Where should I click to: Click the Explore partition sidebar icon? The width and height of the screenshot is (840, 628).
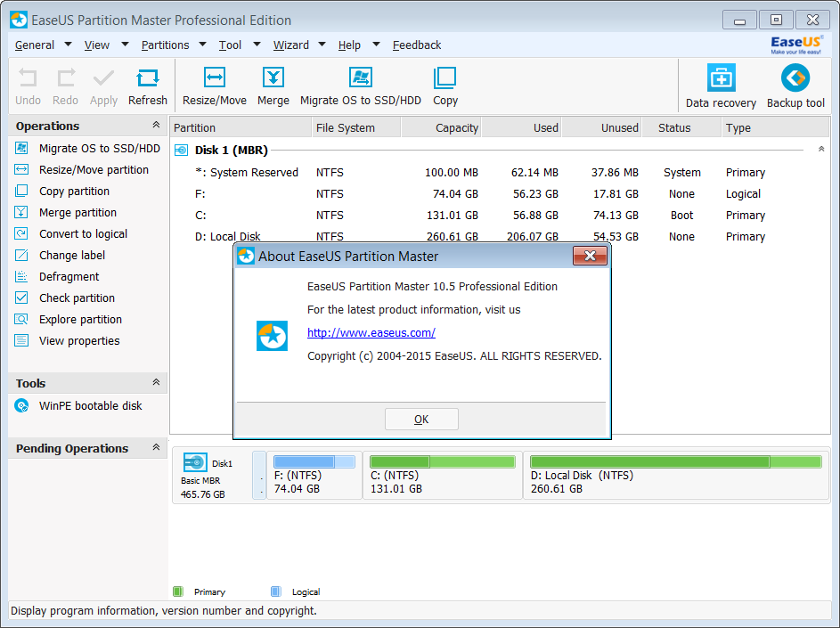point(21,320)
